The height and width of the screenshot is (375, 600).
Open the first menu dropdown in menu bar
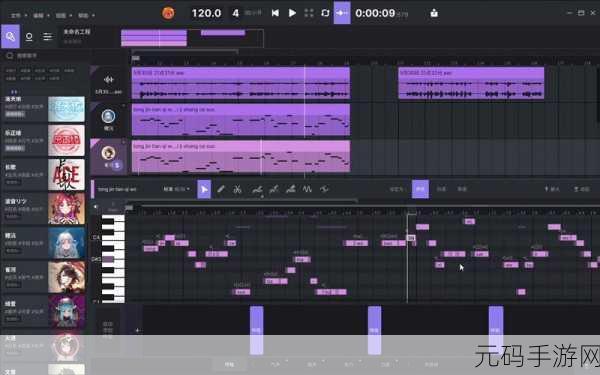[18, 16]
